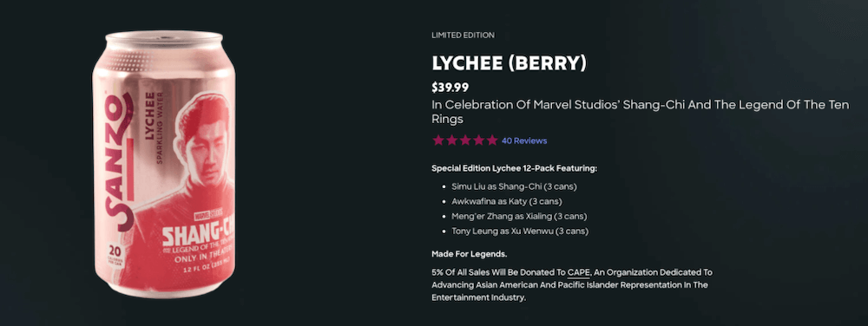
Task: Click the Limited Edition label
Action: [x=463, y=36]
